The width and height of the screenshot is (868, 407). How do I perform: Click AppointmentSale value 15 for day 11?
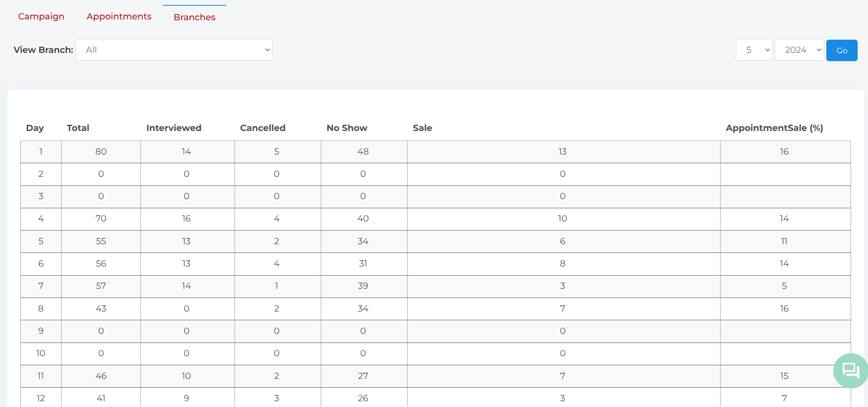click(x=784, y=376)
